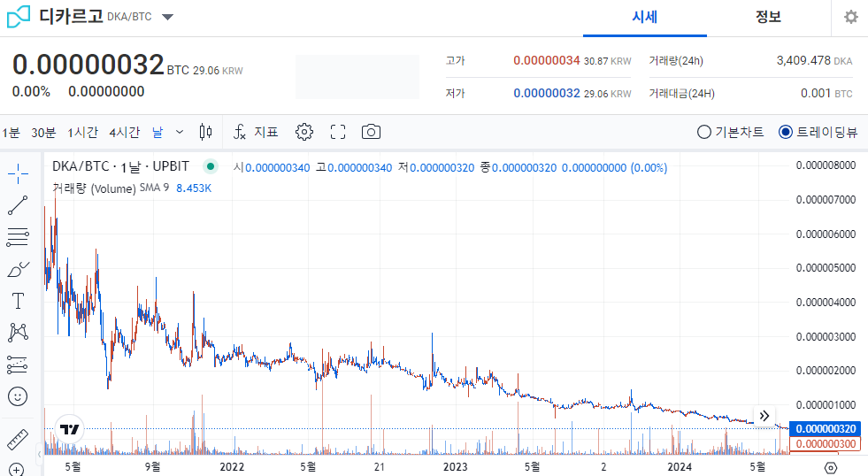Open candlestick chart type selector
Screen dimensions: 868x476
[205, 132]
